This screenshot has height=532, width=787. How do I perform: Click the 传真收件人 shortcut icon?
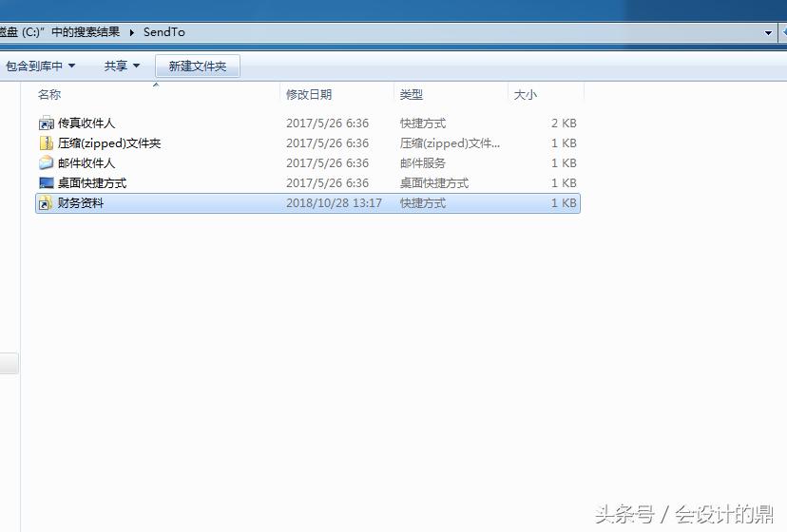point(47,123)
